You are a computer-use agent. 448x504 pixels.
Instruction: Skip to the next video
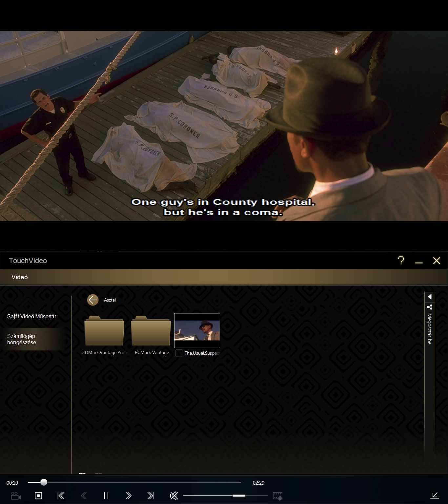click(x=151, y=495)
